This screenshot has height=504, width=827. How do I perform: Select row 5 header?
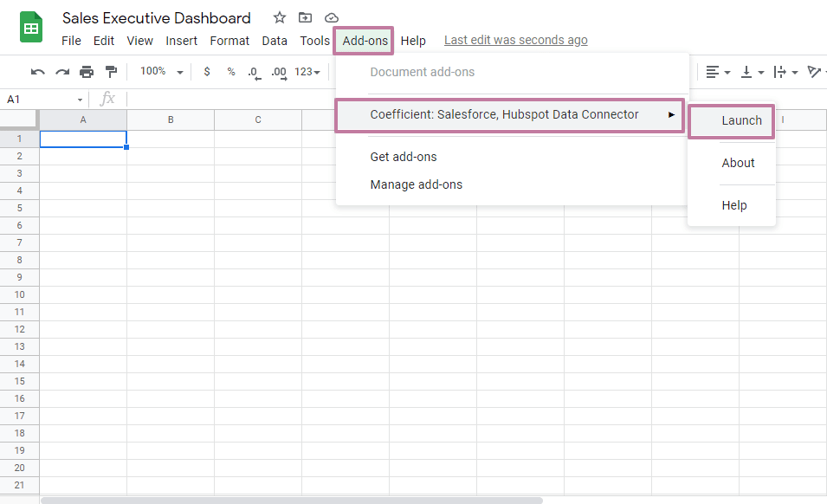[20, 208]
